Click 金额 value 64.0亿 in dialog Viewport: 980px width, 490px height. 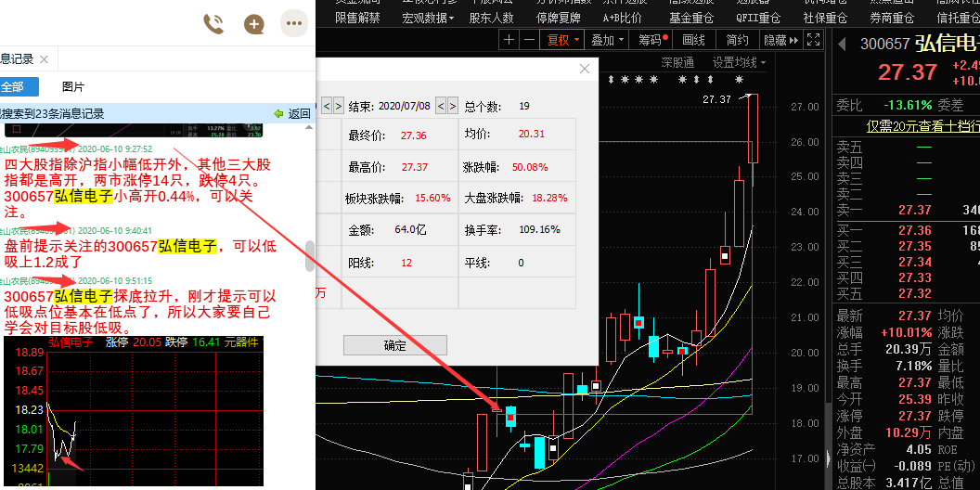tap(410, 229)
